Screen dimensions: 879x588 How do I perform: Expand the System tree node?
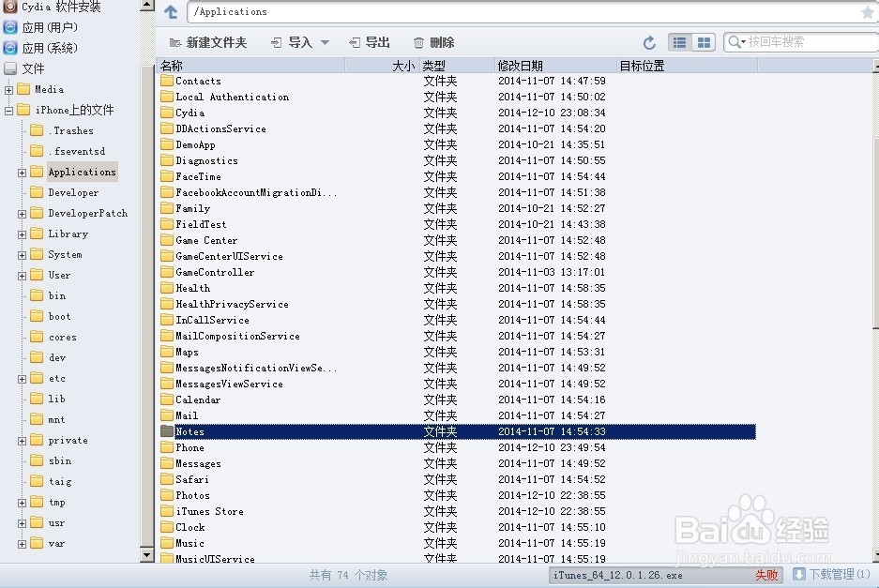pos(22,255)
